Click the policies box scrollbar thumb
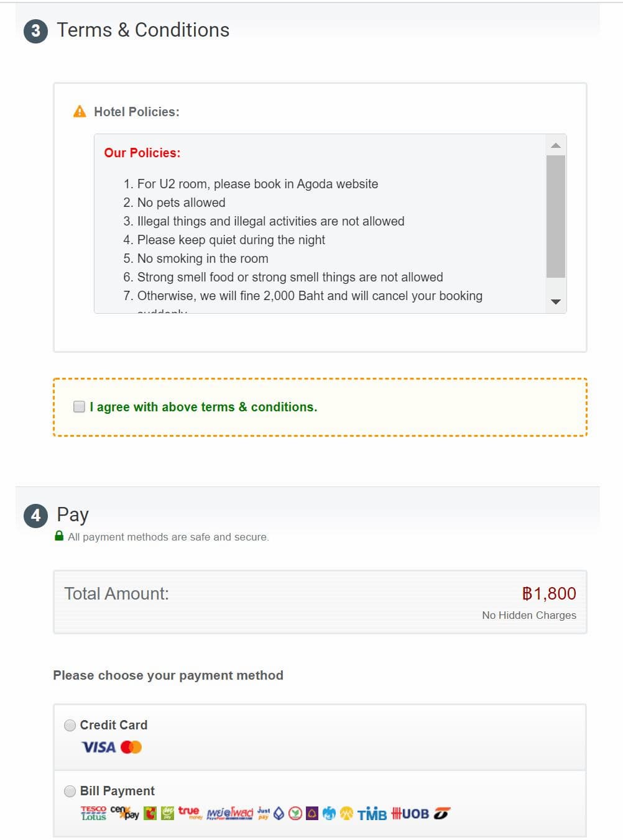The image size is (623, 840). (x=556, y=216)
